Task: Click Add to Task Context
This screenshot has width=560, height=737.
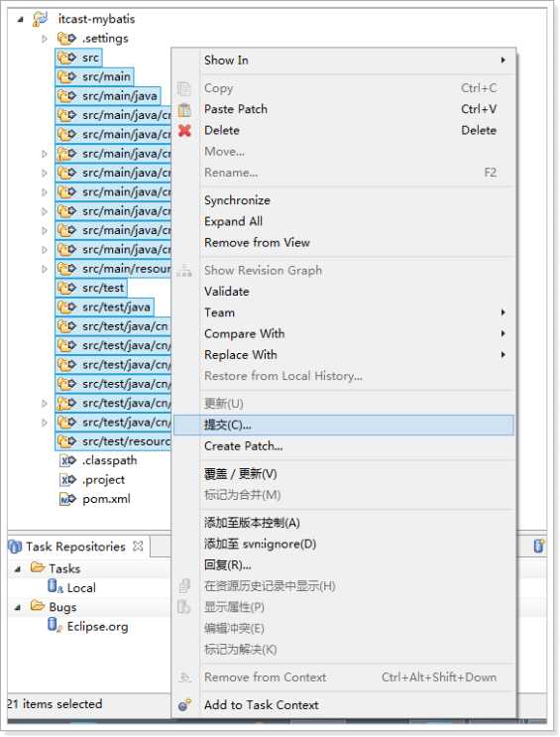Action: pyautogui.click(x=344, y=705)
